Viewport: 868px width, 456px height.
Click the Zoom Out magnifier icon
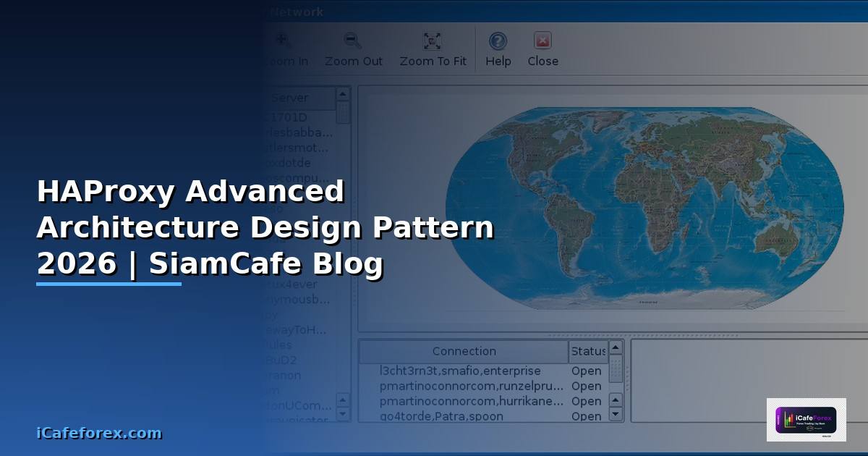[x=353, y=41]
